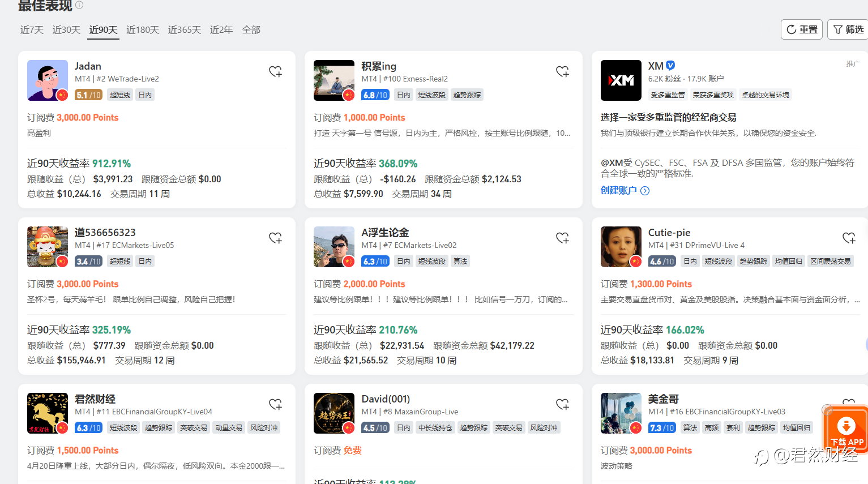868x484 pixels.
Task: Switch to the 近30天 tab
Action: [x=66, y=30]
